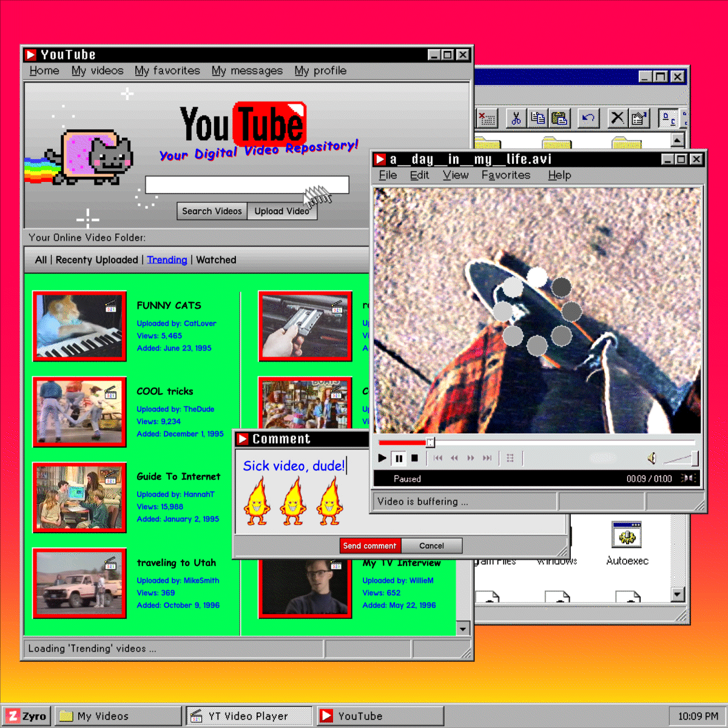Click the Nyan Cat image
Image resolution: width=728 pixels, height=728 pixels.
pos(79,157)
